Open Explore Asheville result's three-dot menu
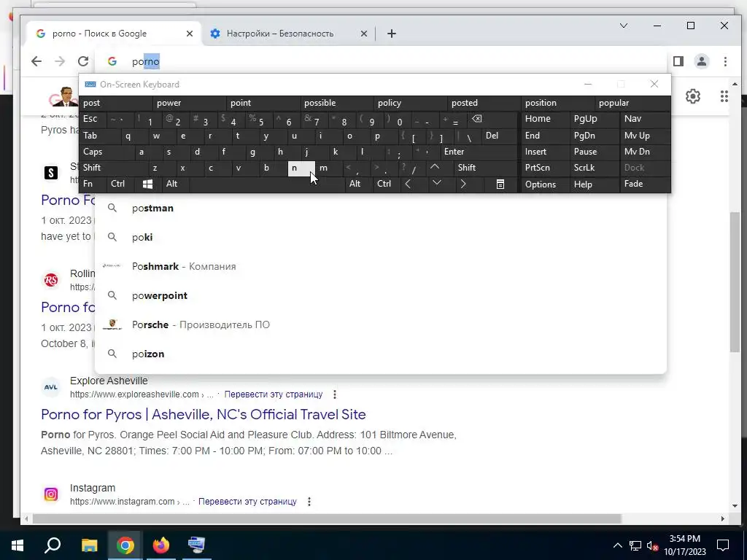This screenshot has height=560, width=747. tap(335, 394)
